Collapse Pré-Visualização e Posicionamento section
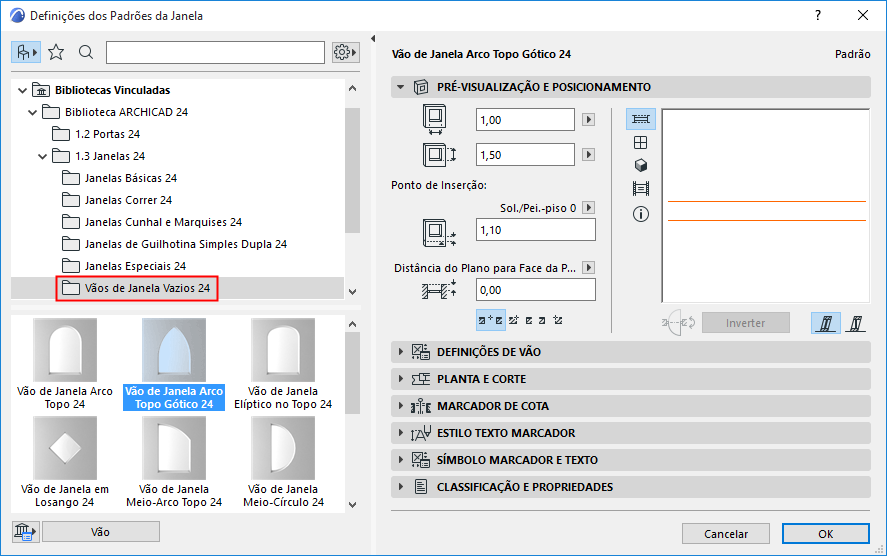The width and height of the screenshot is (887, 556). (401, 87)
